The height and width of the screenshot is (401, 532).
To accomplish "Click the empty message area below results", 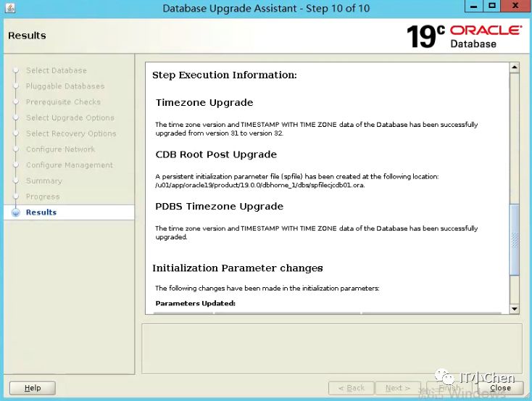I will coord(331,349).
